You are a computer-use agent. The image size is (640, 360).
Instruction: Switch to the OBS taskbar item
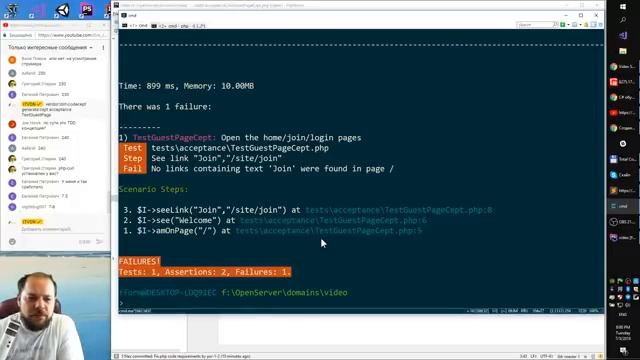click(623, 222)
